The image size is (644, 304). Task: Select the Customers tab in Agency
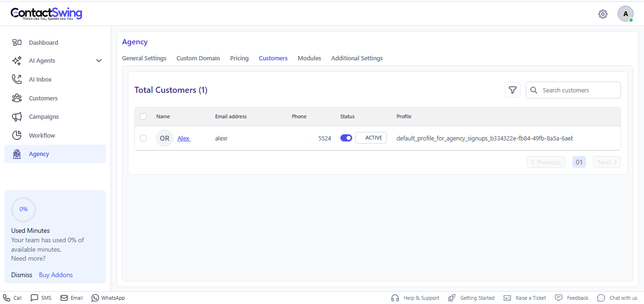(273, 58)
